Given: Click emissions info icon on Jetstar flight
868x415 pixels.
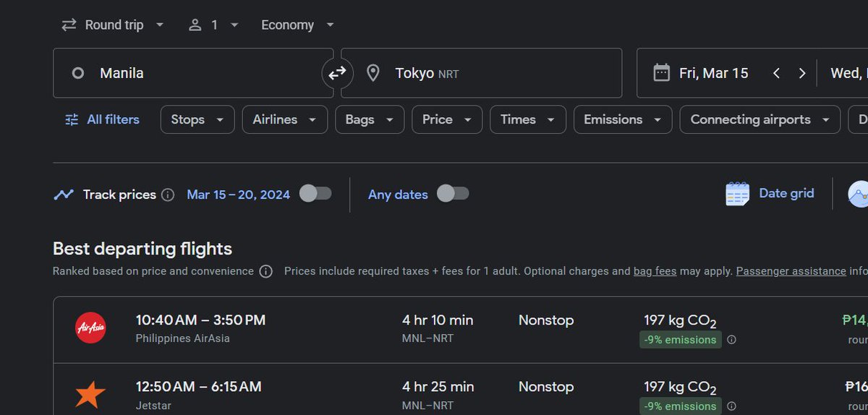Looking at the screenshot, I should click(731, 406).
